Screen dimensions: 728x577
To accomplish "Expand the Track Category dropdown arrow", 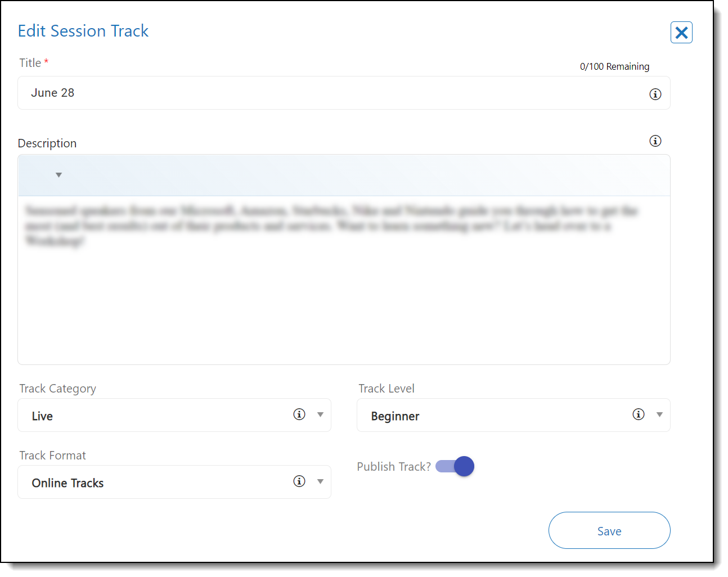I will coord(320,415).
